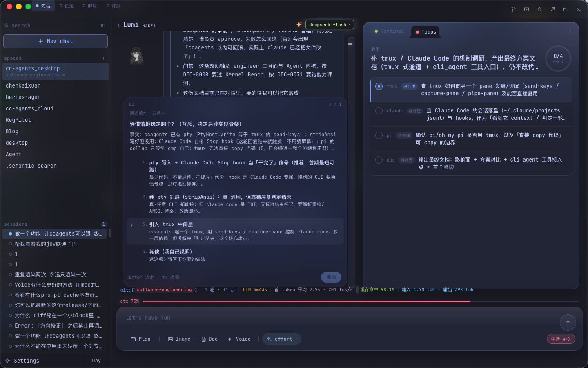588x368 pixels.
Task: Attach an Image to the message
Action: [x=179, y=339]
